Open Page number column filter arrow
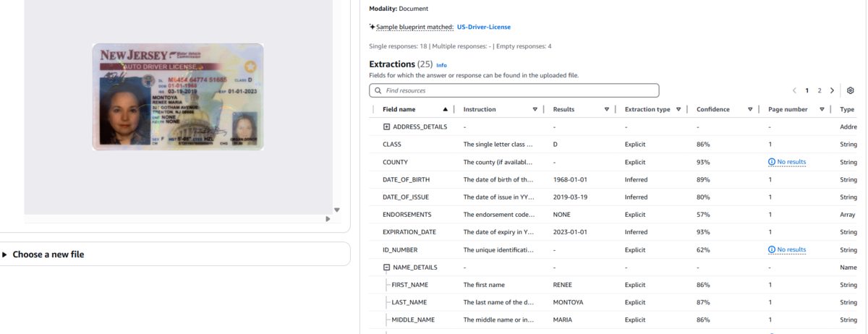The height and width of the screenshot is (334, 868). click(822, 109)
